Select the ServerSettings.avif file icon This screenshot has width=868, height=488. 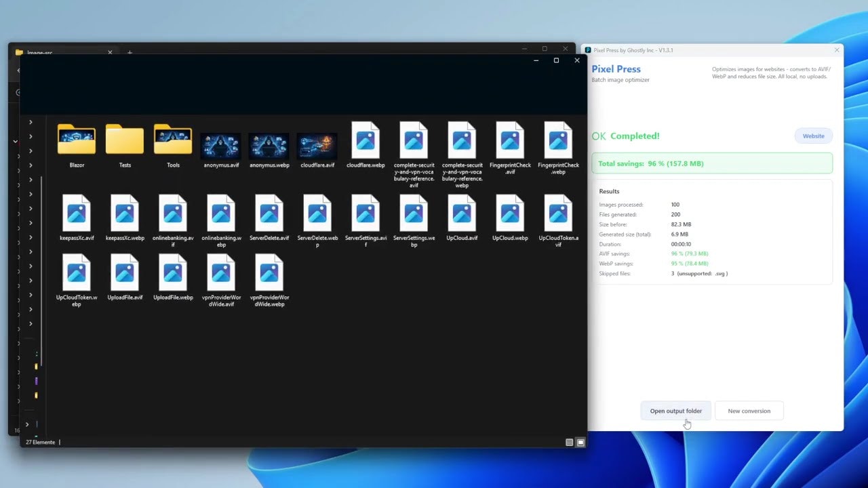(x=366, y=213)
